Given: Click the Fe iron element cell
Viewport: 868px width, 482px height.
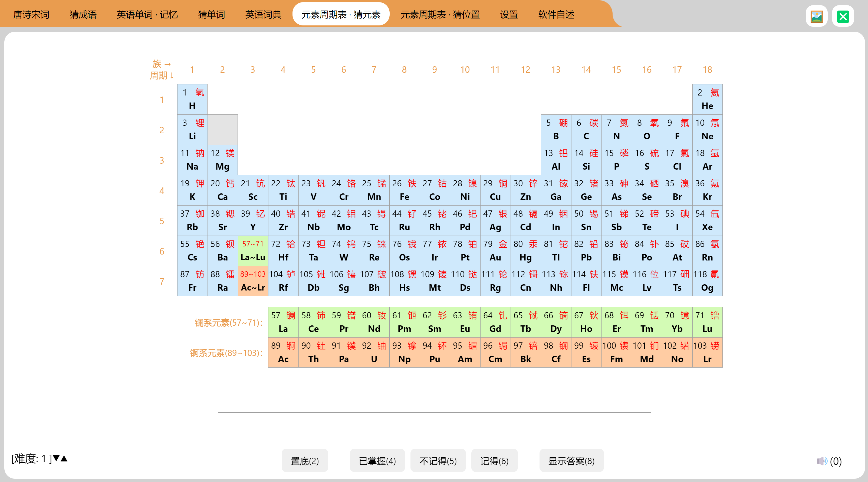Looking at the screenshot, I should pyautogui.click(x=404, y=190).
